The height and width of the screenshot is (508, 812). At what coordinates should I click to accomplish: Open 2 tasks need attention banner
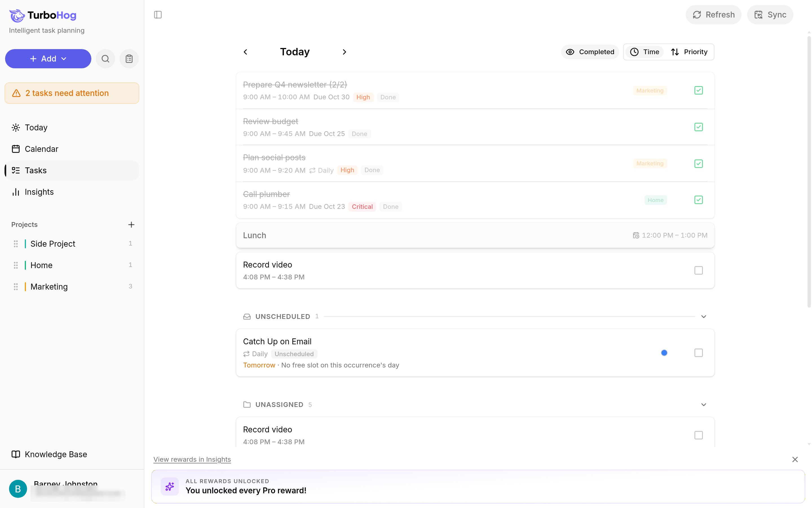[x=72, y=93]
